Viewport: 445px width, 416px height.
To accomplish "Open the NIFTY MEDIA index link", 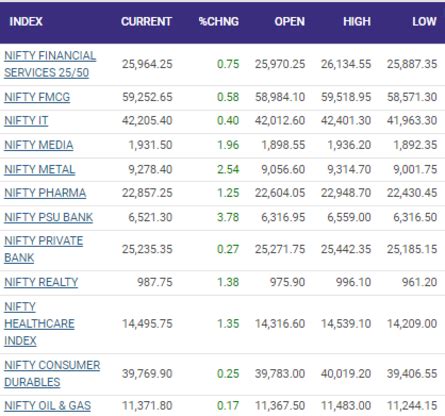I will [39, 145].
